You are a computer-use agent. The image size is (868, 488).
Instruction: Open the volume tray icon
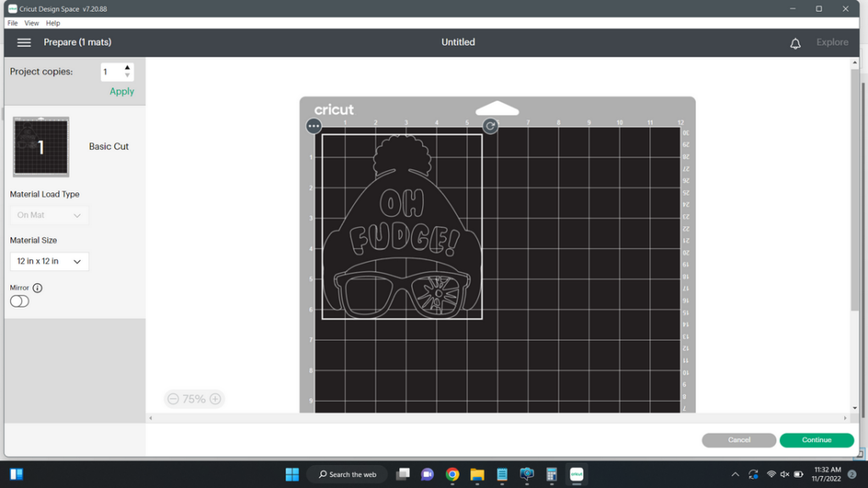[785, 474]
